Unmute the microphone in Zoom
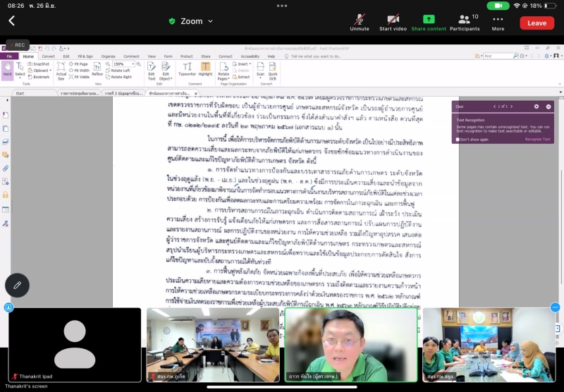 [x=360, y=21]
